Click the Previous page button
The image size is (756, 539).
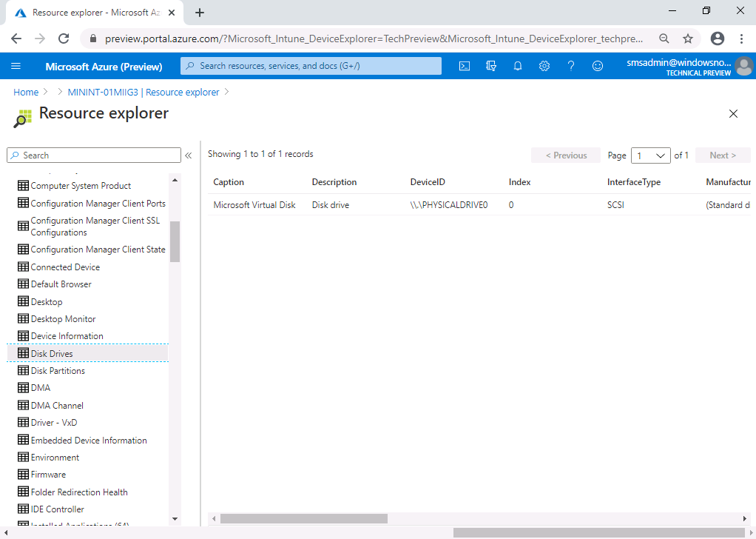(566, 155)
